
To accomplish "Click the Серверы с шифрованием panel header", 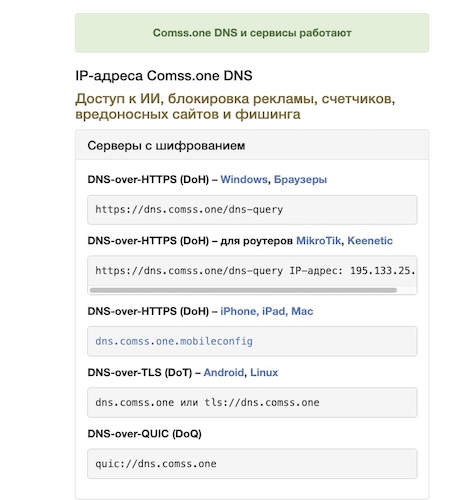I will pos(252,145).
